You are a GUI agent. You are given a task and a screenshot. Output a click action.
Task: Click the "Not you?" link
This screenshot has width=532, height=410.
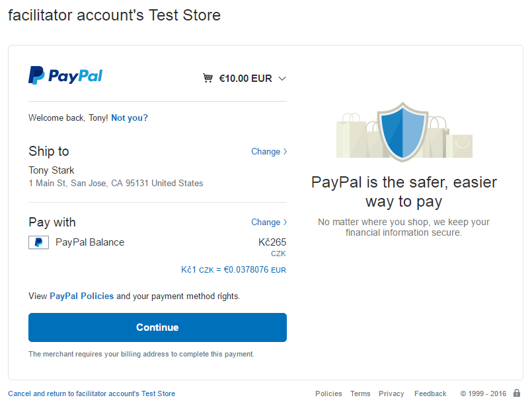(x=130, y=118)
